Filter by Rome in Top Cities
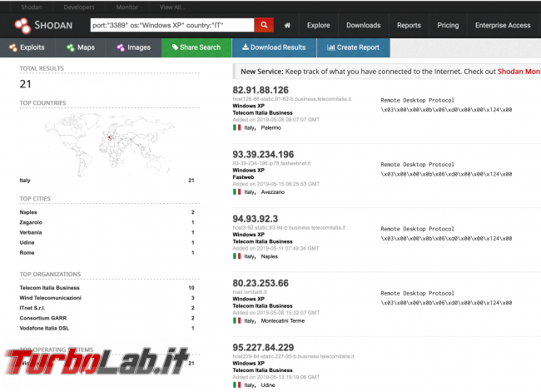Viewport: 541px width, 392px height. (x=27, y=252)
